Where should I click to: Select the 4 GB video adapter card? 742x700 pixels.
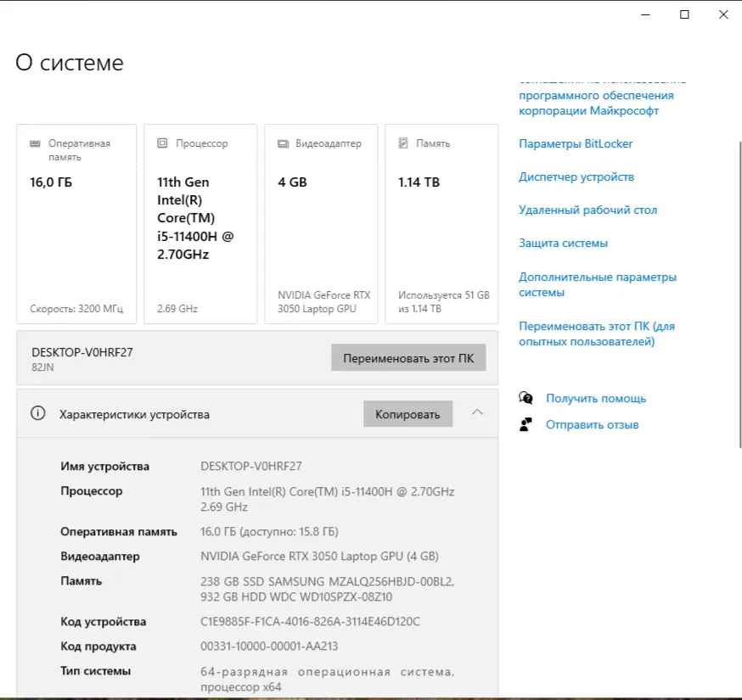[321, 224]
